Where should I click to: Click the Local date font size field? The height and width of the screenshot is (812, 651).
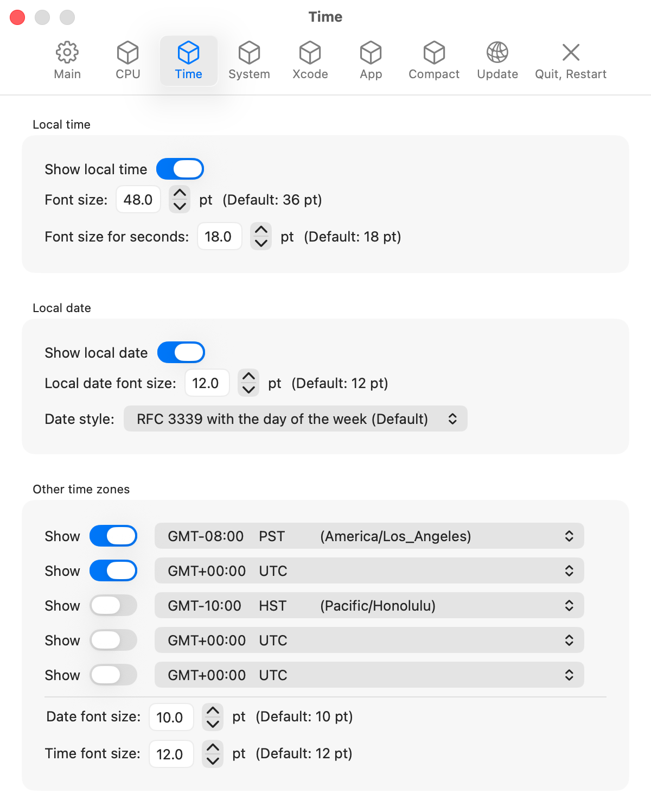point(207,383)
